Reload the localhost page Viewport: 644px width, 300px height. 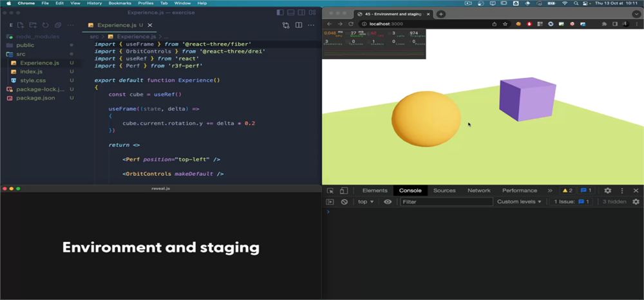[351, 24]
